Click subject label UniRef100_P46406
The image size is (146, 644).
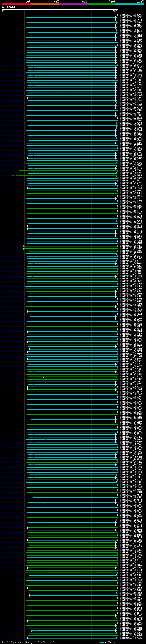[131, 299]
